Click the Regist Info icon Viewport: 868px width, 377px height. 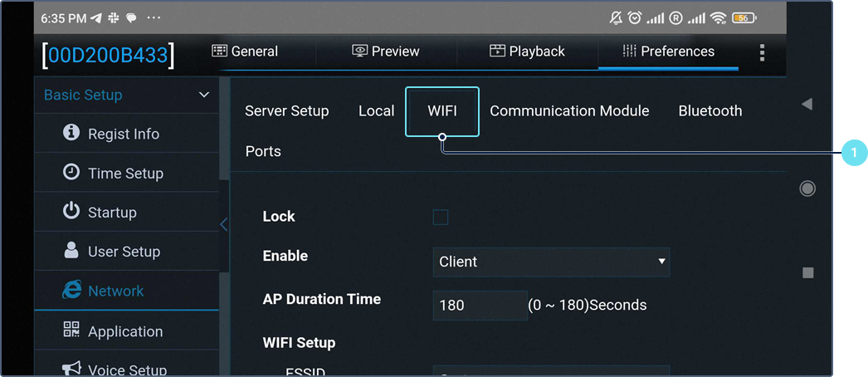[71, 133]
